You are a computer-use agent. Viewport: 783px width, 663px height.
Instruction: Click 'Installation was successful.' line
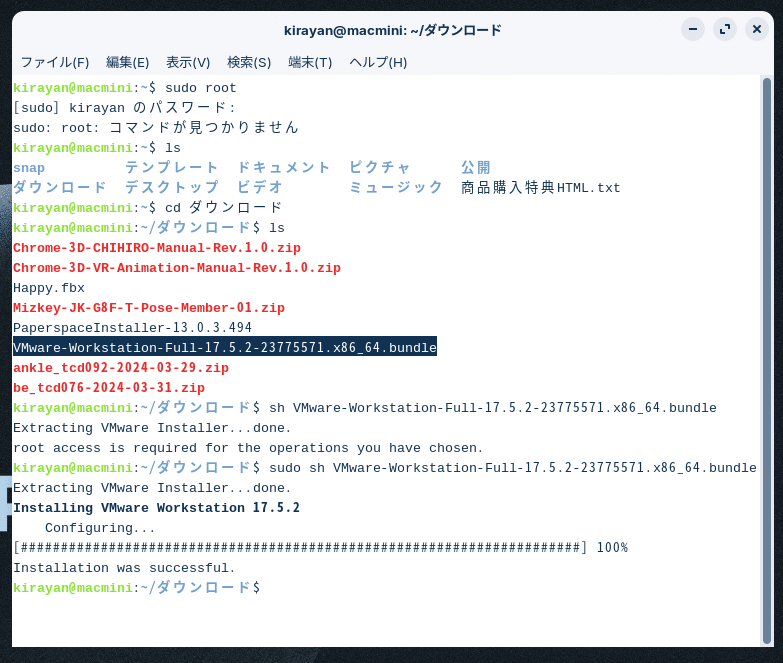click(124, 568)
